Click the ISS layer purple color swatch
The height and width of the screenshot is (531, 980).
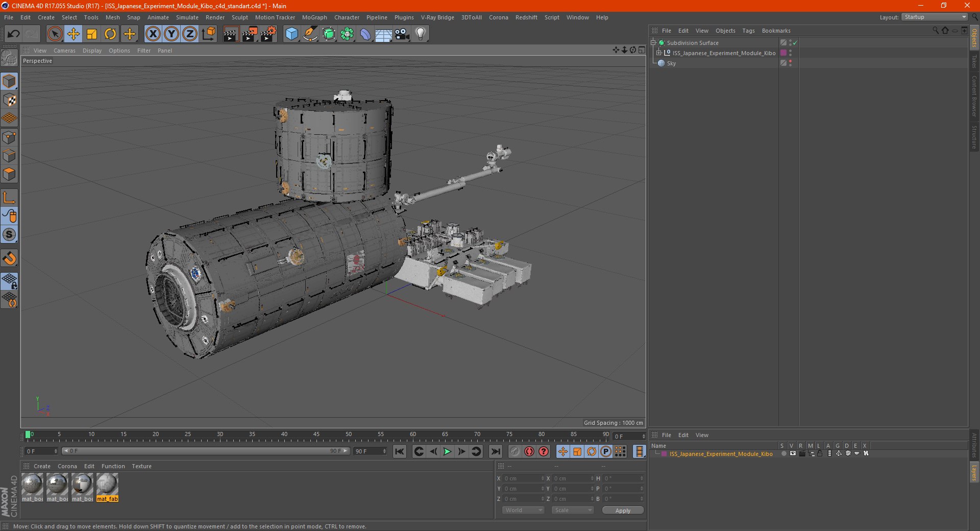(x=664, y=454)
